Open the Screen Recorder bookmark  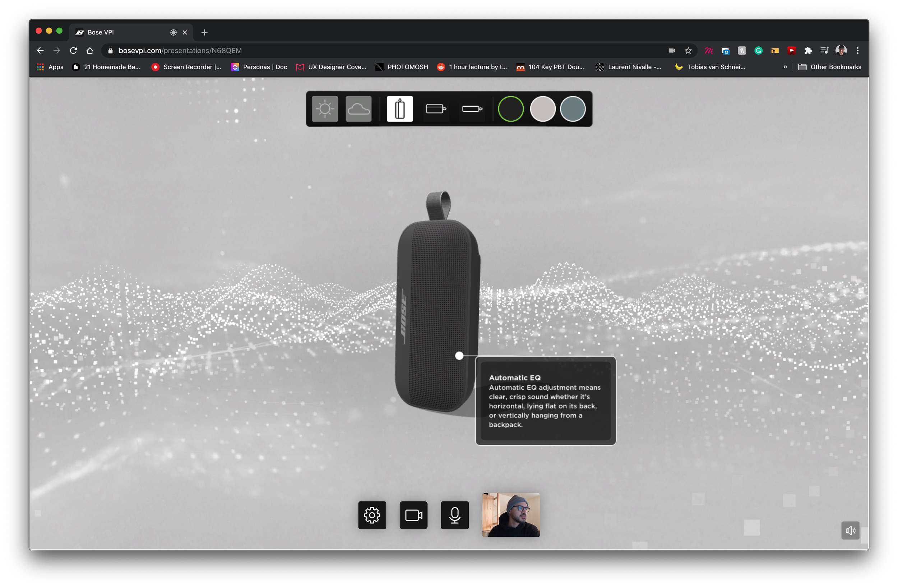(x=186, y=67)
